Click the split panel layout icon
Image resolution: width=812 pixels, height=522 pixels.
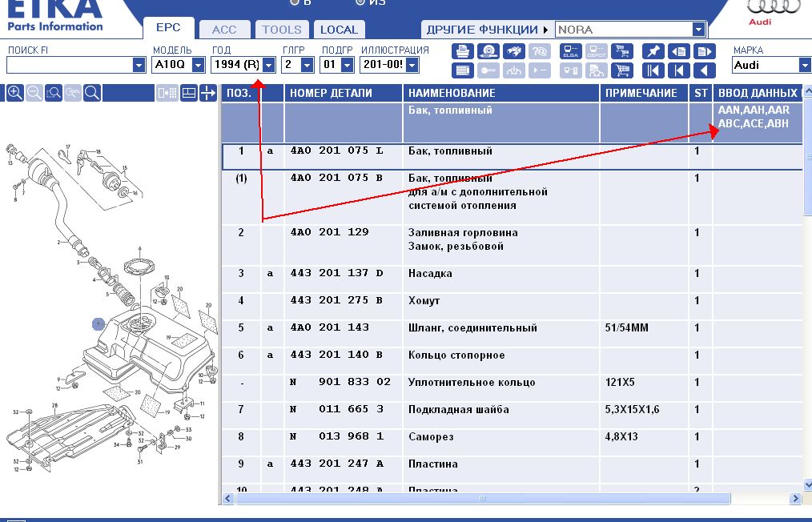[x=189, y=93]
